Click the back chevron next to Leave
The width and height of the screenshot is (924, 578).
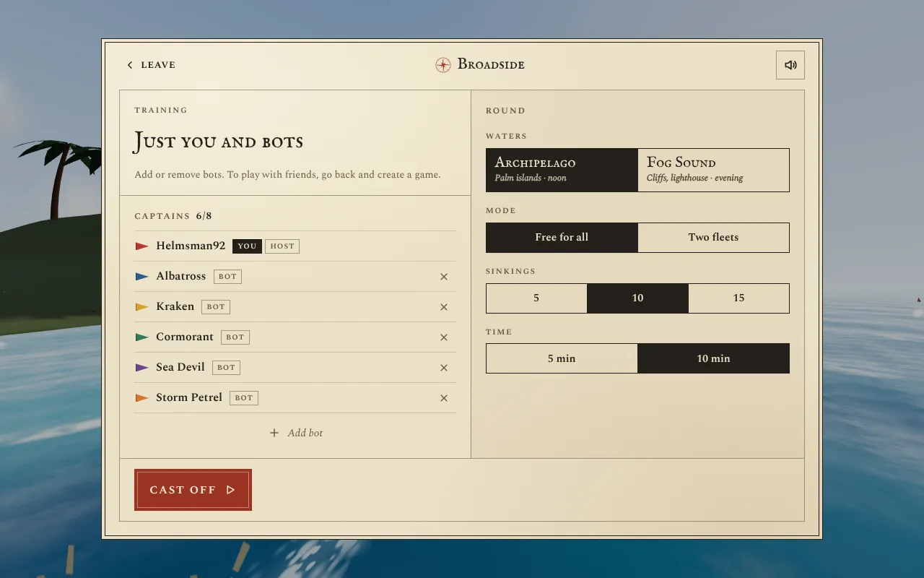click(130, 65)
